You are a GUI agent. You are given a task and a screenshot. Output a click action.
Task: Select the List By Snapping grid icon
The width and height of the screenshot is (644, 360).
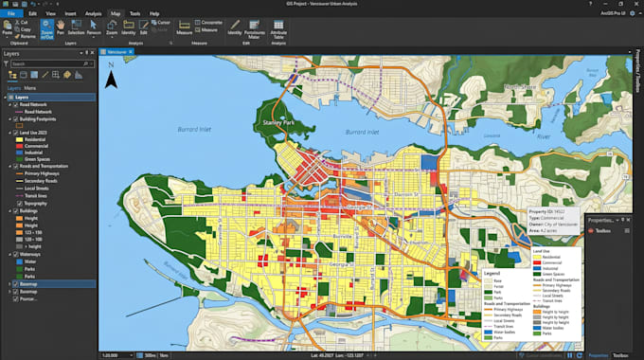coord(56,75)
